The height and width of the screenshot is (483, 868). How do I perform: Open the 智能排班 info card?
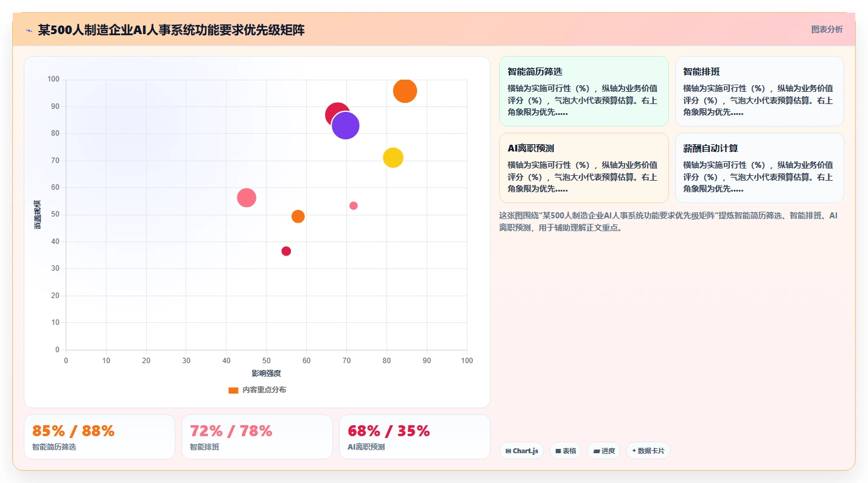point(759,91)
